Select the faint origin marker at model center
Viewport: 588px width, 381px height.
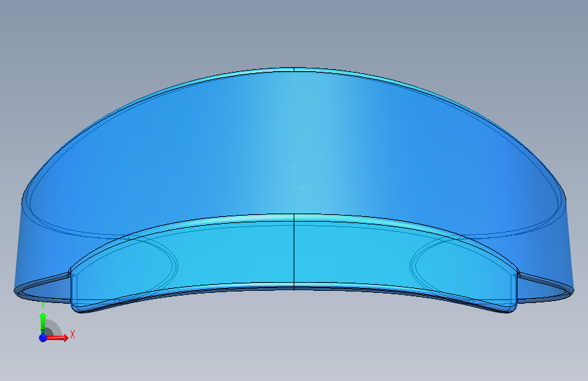click(x=299, y=176)
